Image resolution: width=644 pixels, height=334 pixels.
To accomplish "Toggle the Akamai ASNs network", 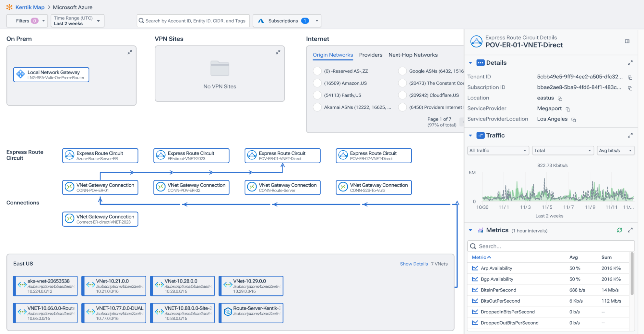I will point(317,107).
